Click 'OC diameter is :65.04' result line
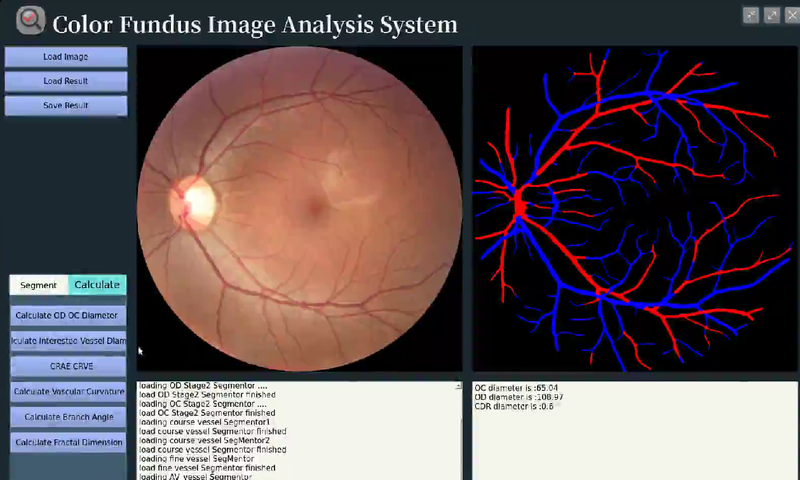 [516, 388]
